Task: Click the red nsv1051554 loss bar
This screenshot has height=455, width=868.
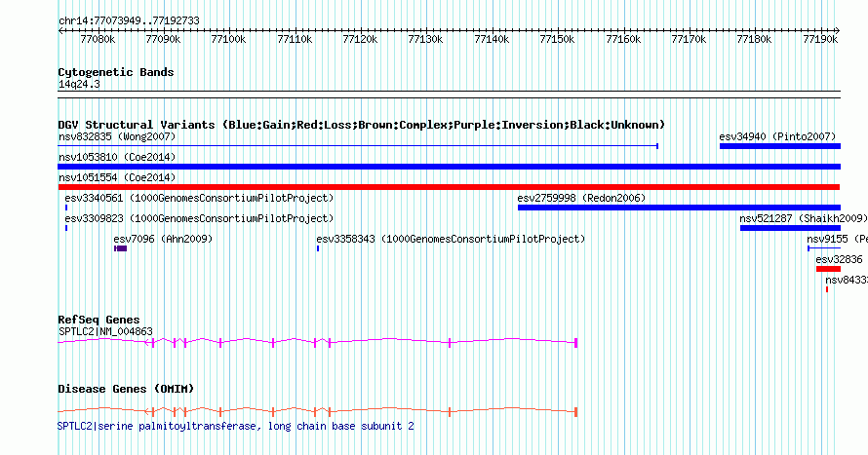Action: tap(449, 187)
